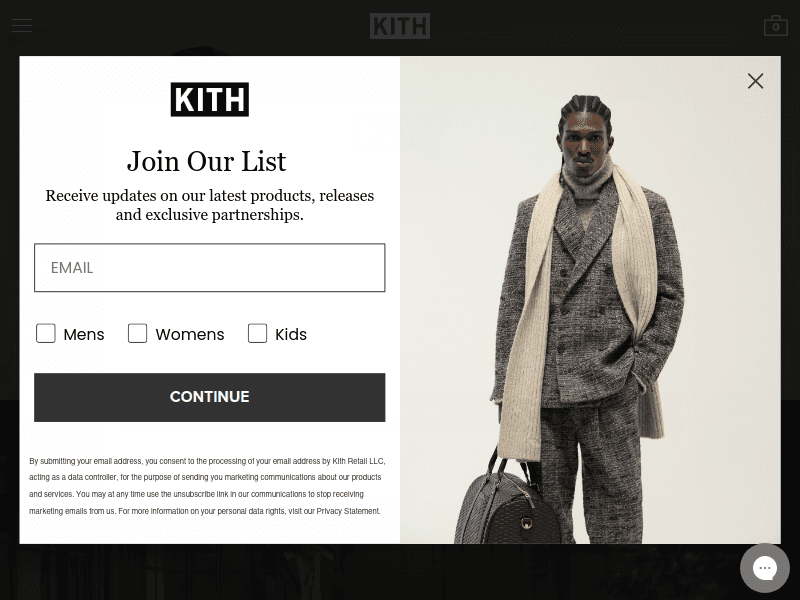This screenshot has width=800, height=600.
Task: Click the CONTINUE button
Action: click(x=210, y=397)
